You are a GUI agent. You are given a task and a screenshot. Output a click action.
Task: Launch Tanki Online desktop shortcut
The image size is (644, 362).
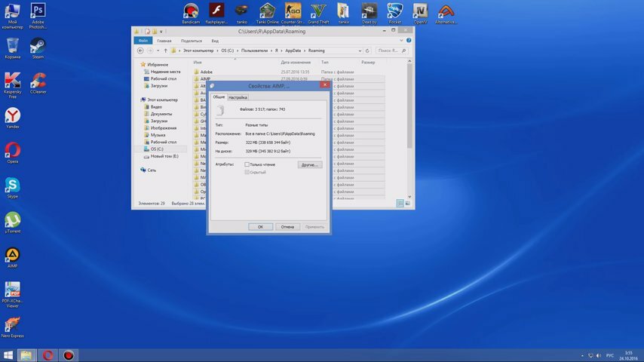click(x=268, y=13)
